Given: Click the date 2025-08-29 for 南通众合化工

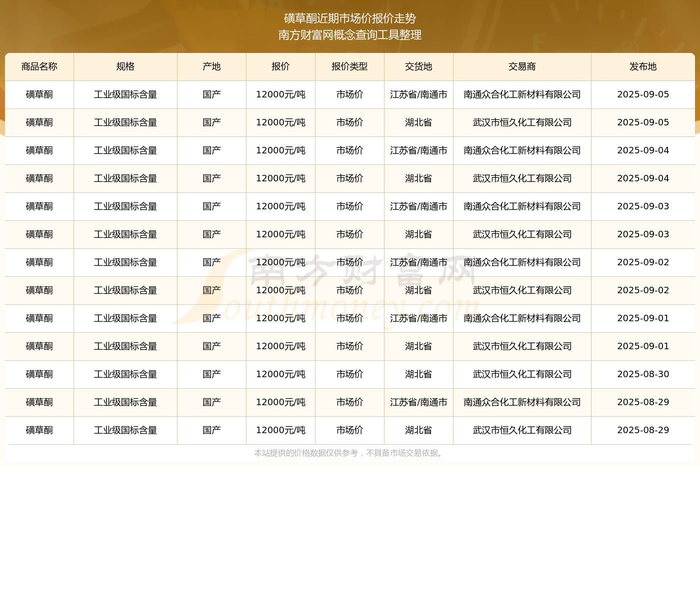Looking at the screenshot, I should [x=643, y=402].
